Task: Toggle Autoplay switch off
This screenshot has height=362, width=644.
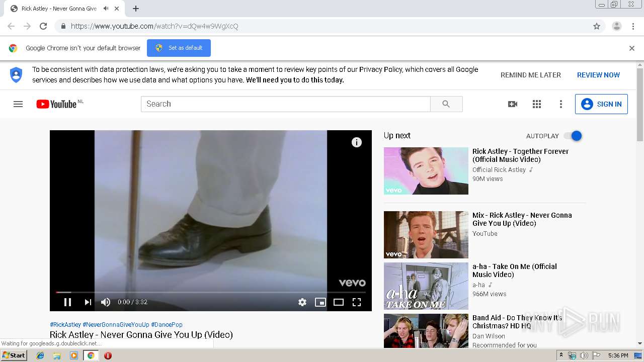Action: tap(573, 136)
